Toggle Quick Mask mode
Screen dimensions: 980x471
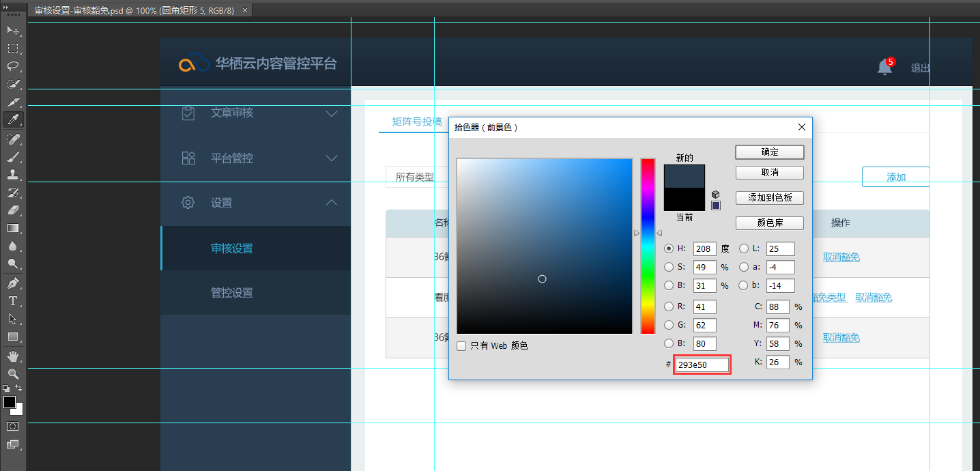[x=13, y=426]
